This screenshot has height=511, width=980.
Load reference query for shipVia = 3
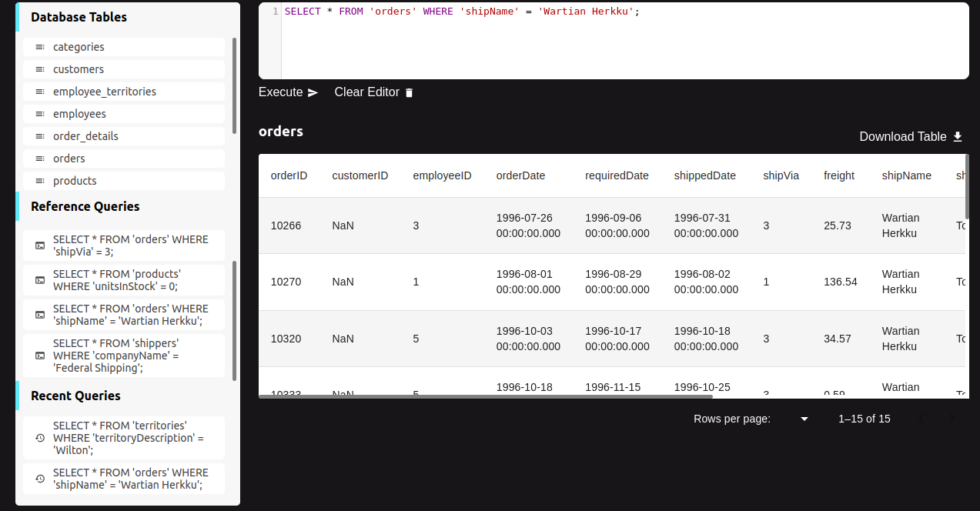(124, 245)
